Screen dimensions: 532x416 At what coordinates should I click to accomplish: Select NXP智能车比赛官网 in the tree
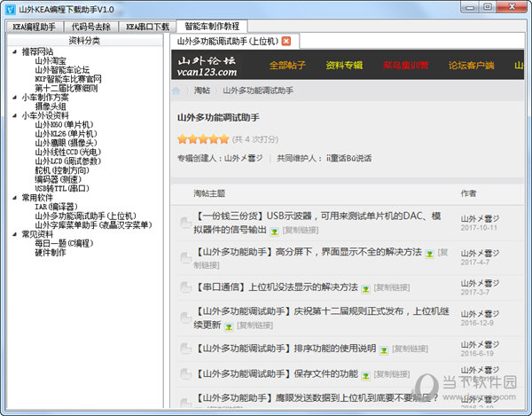point(68,79)
